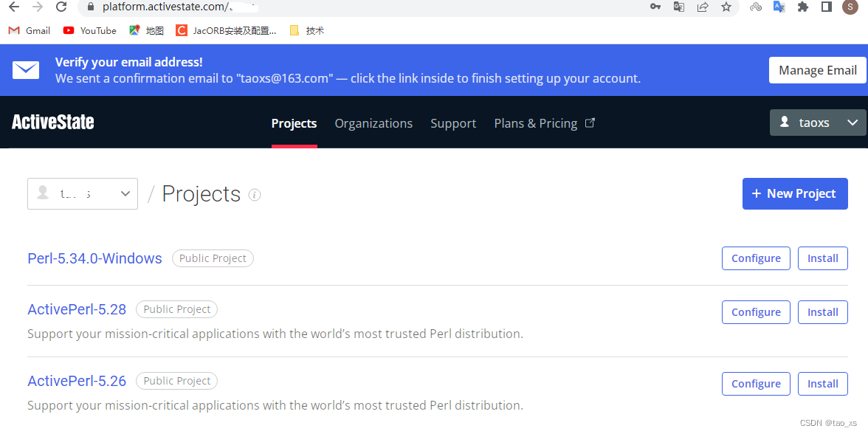Click the Manage Email button
The image size is (868, 434).
point(818,70)
